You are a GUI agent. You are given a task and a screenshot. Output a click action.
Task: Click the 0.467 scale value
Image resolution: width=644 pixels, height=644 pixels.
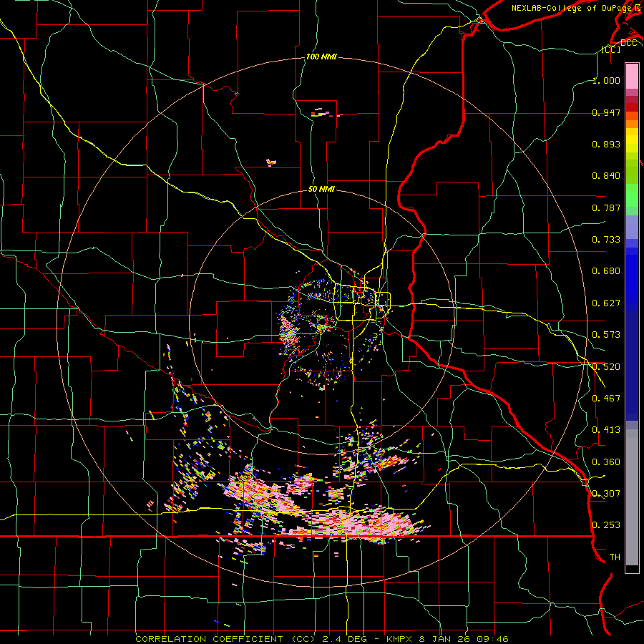pos(606,399)
